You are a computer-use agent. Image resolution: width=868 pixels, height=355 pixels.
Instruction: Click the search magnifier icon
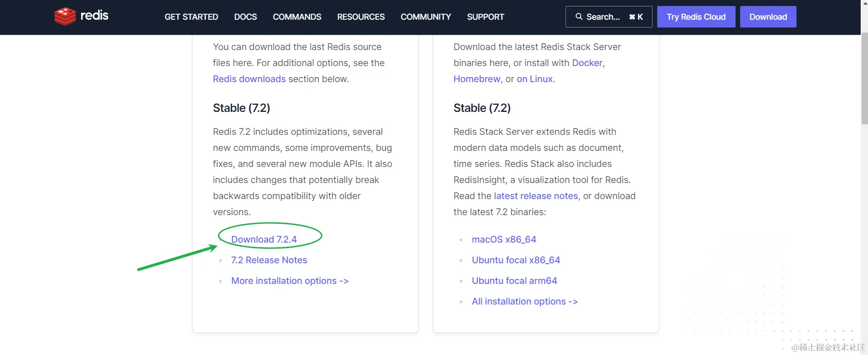(579, 17)
